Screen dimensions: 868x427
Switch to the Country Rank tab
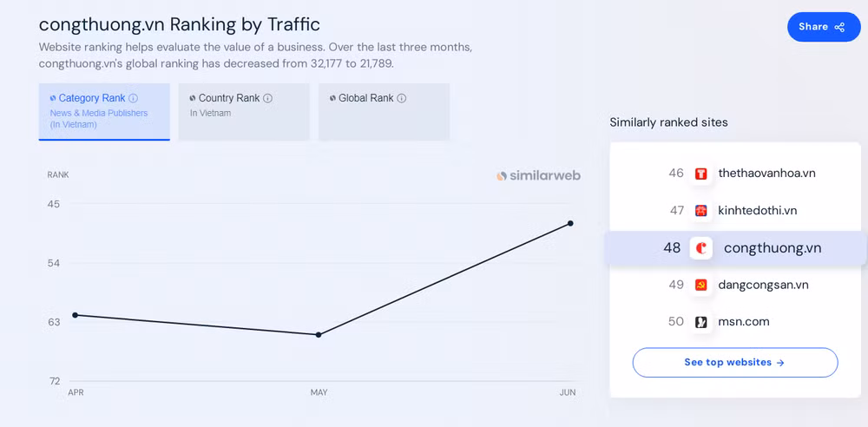[244, 112]
